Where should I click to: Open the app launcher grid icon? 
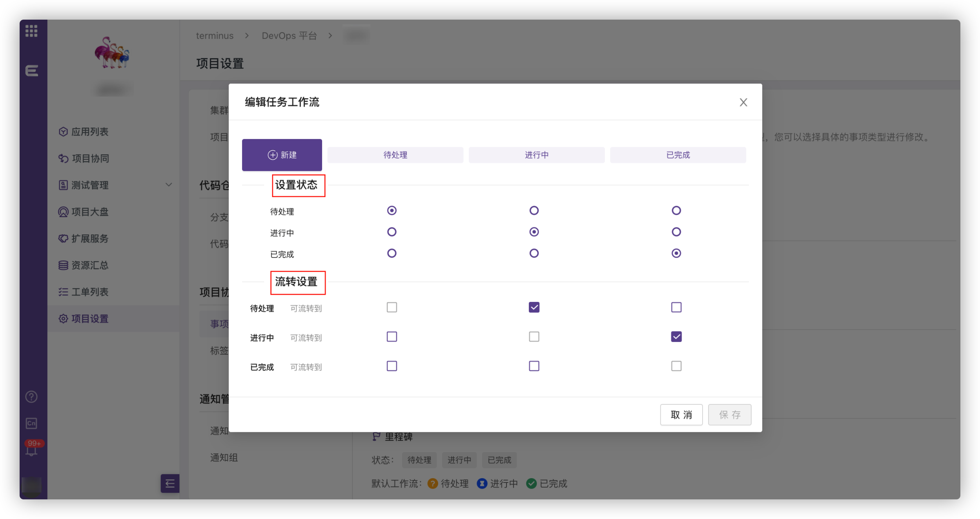tap(32, 31)
